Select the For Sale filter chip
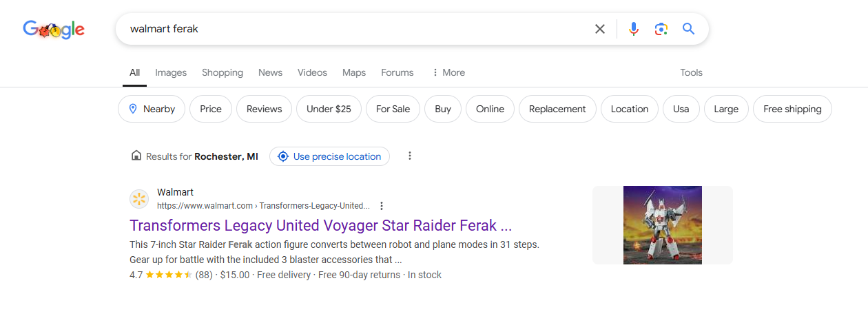 pyautogui.click(x=393, y=109)
